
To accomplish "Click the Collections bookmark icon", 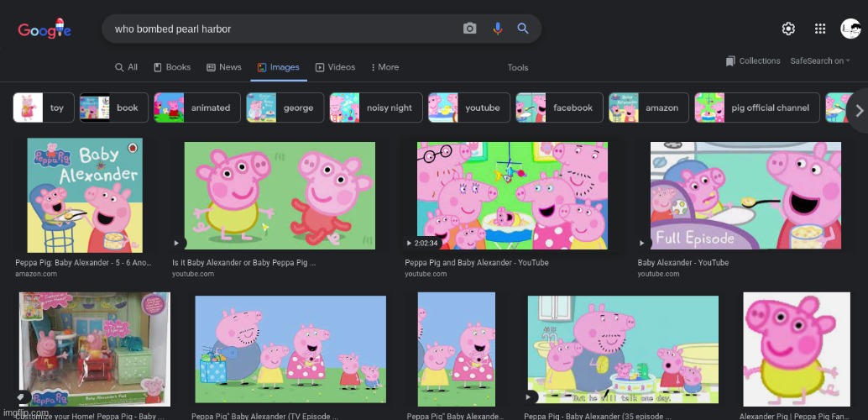I will (x=730, y=61).
